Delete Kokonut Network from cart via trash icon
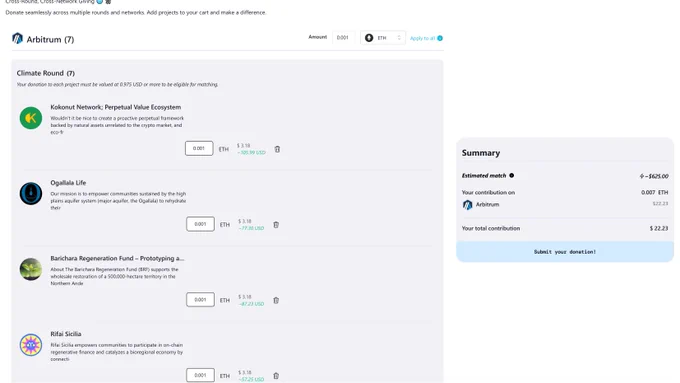Screen dimensions: 680x383 click(x=277, y=149)
